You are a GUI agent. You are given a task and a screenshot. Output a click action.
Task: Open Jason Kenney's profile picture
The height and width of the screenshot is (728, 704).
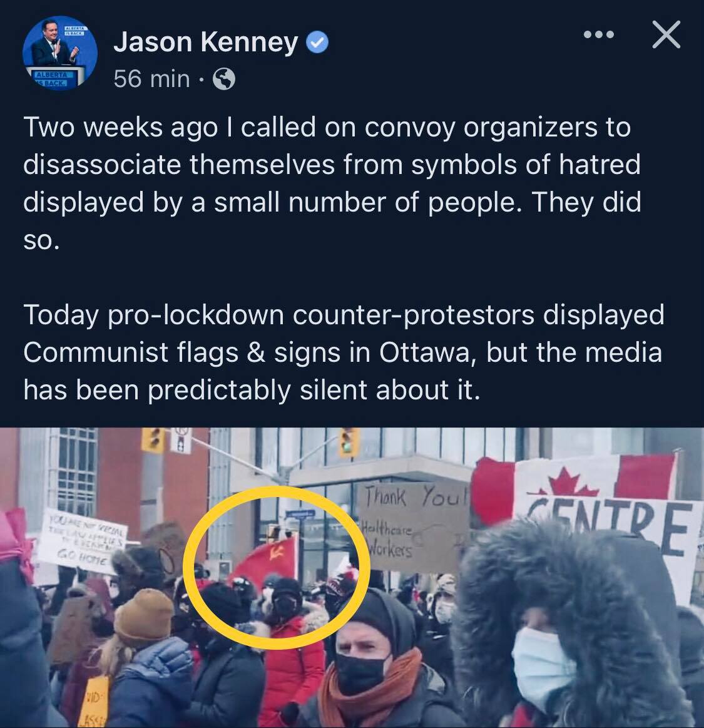pyautogui.click(x=60, y=54)
